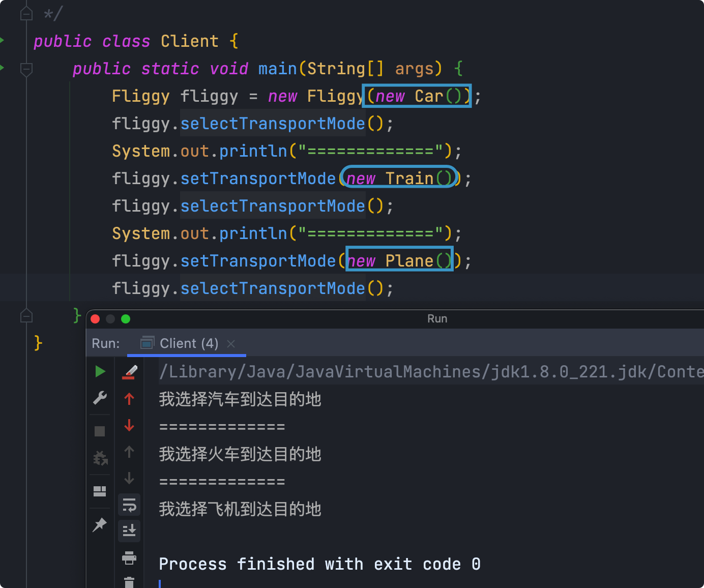The image size is (704, 588).
Task: Click the Restore Layout icon
Action: coord(100,491)
